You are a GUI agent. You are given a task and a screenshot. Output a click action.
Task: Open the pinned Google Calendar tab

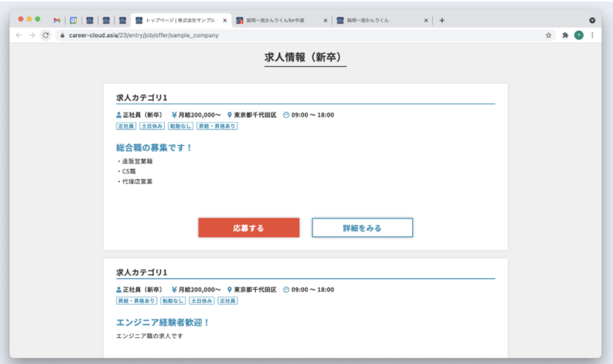tap(74, 21)
